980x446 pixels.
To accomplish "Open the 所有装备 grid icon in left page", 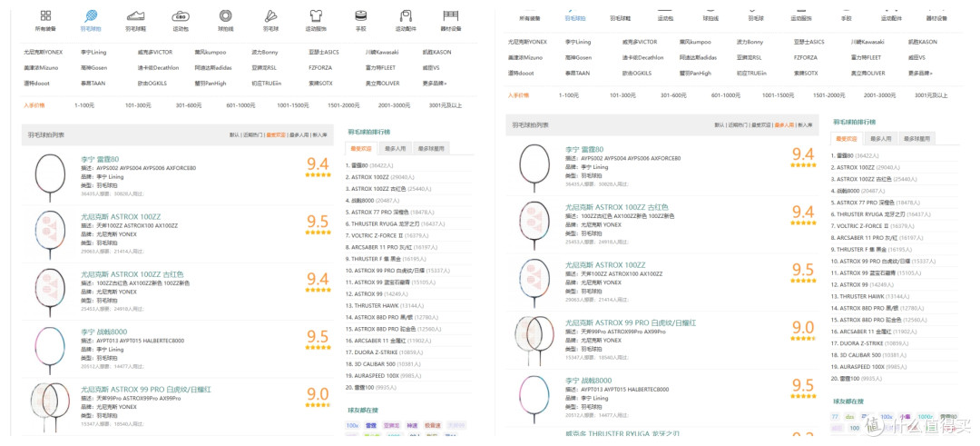I will point(45,15).
